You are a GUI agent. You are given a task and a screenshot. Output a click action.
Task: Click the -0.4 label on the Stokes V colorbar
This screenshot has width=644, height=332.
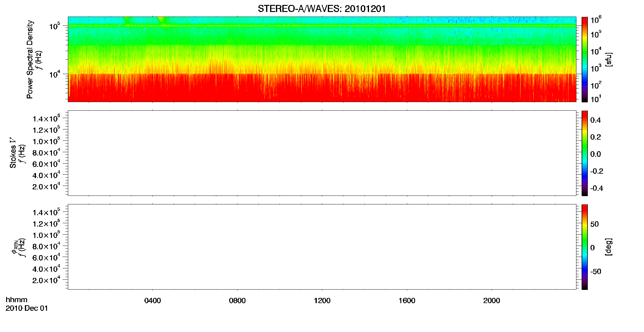click(597, 188)
